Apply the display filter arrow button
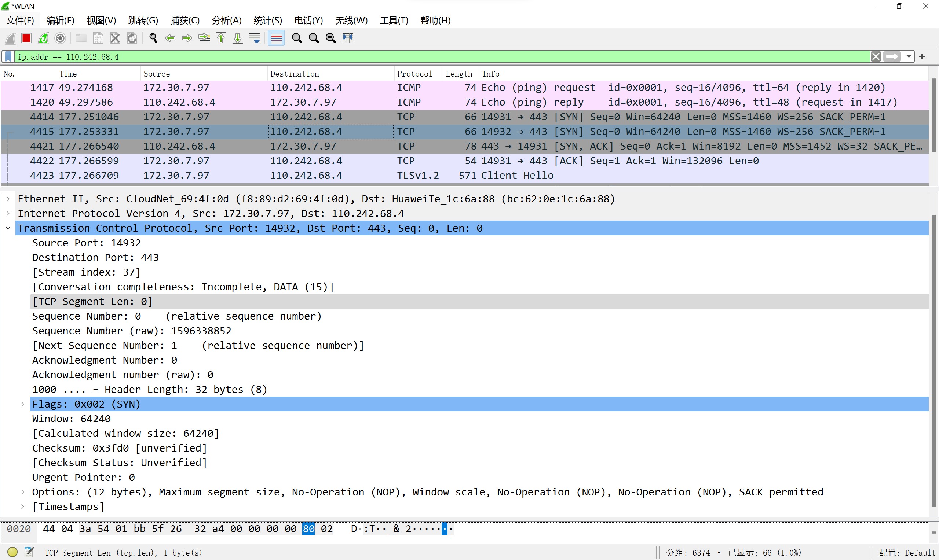939x560 pixels. tap(892, 56)
